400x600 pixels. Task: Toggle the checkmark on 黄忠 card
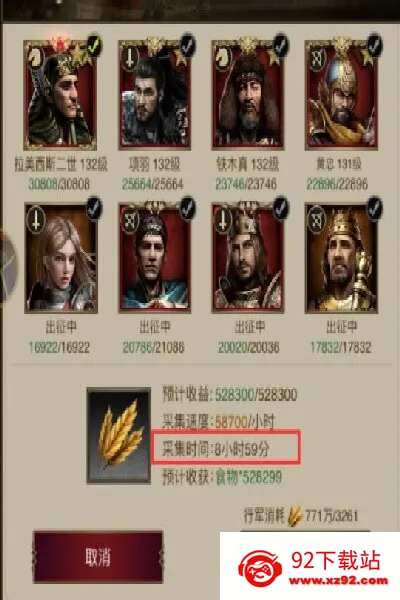374,45
